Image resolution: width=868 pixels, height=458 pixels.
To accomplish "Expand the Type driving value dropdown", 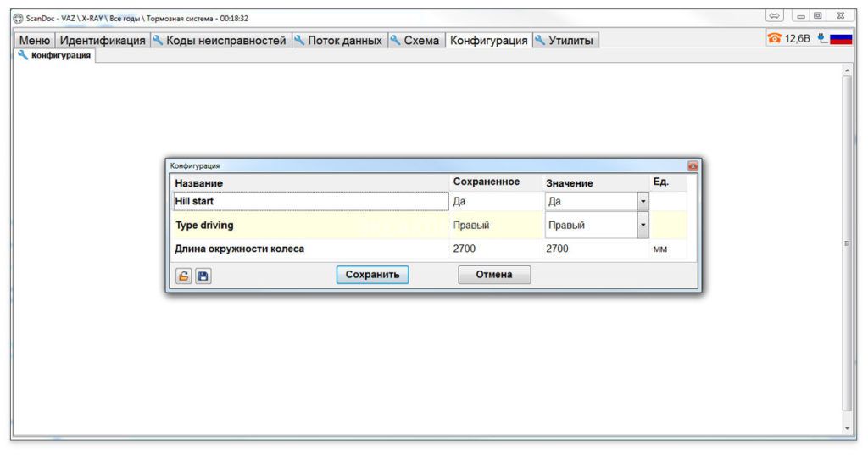I will 643,226.
